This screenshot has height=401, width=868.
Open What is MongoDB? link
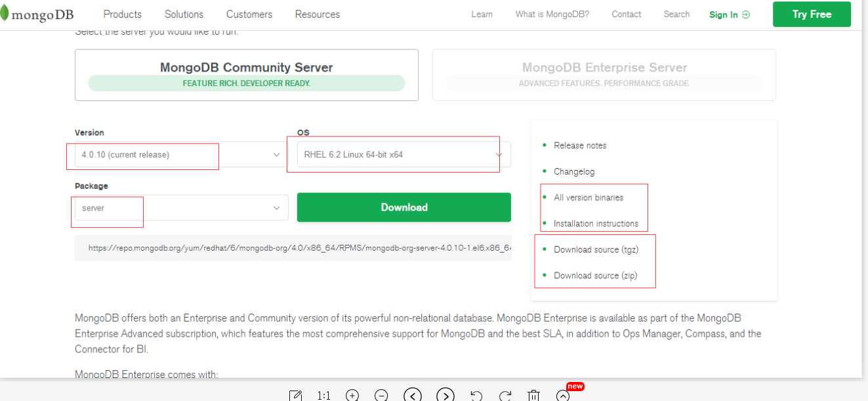[x=552, y=14]
